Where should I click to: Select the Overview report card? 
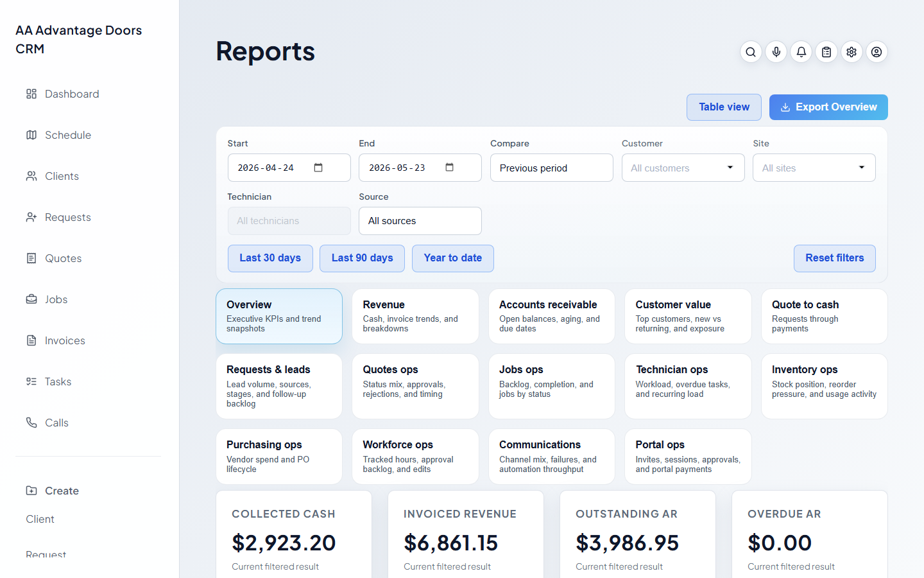click(x=279, y=316)
